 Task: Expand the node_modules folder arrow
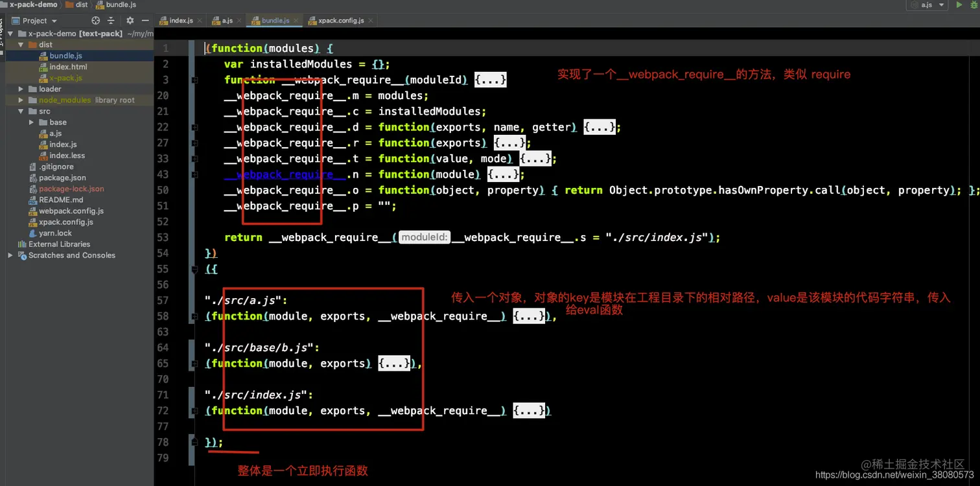(x=21, y=100)
